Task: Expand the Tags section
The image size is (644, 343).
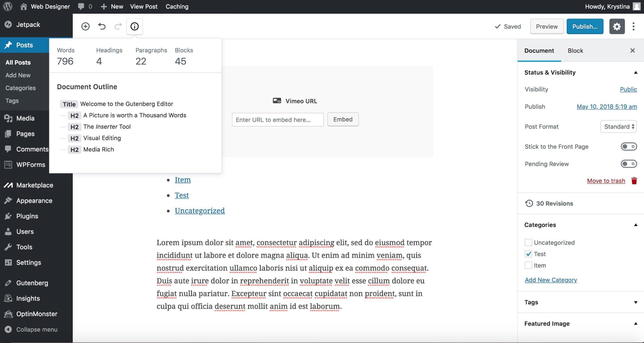Action: click(636, 302)
